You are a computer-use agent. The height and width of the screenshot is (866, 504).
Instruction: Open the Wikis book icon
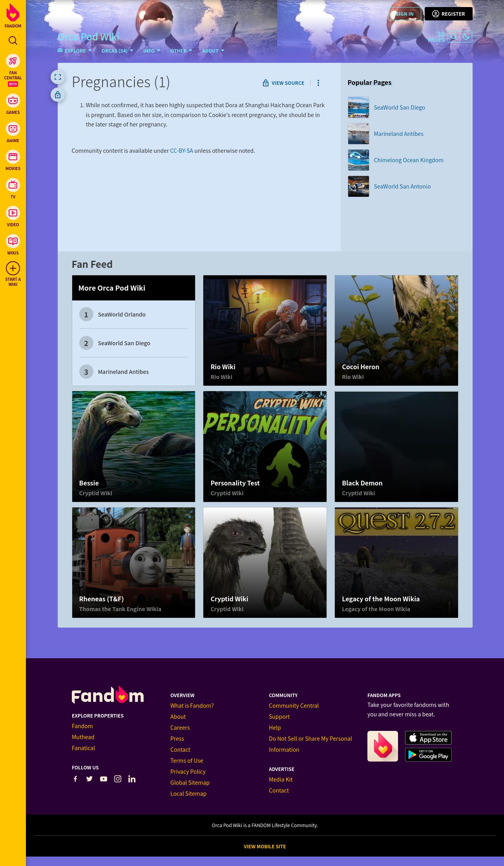[13, 241]
